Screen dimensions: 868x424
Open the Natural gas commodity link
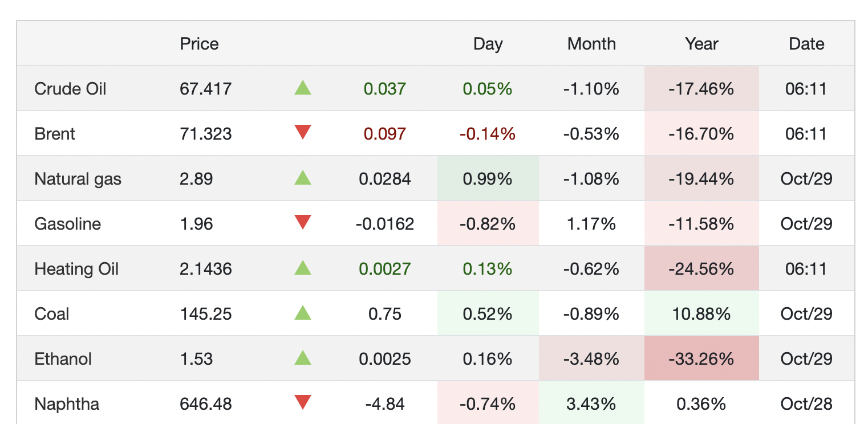(x=78, y=179)
